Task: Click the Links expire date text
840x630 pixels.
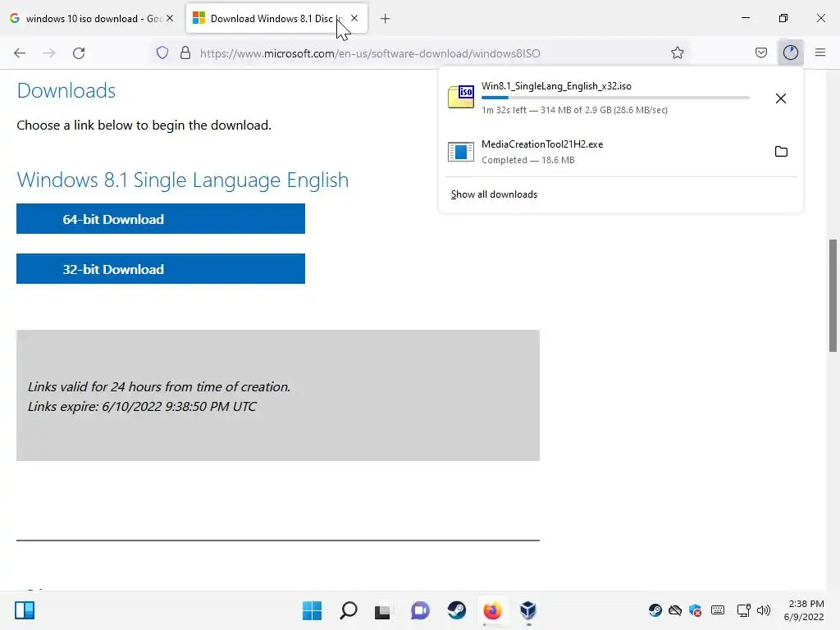Action: click(142, 407)
